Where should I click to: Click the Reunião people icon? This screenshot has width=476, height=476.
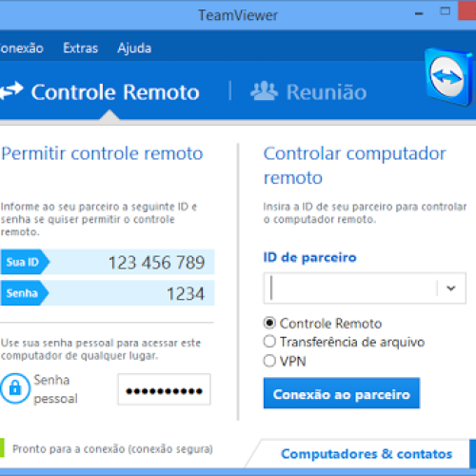click(x=264, y=91)
